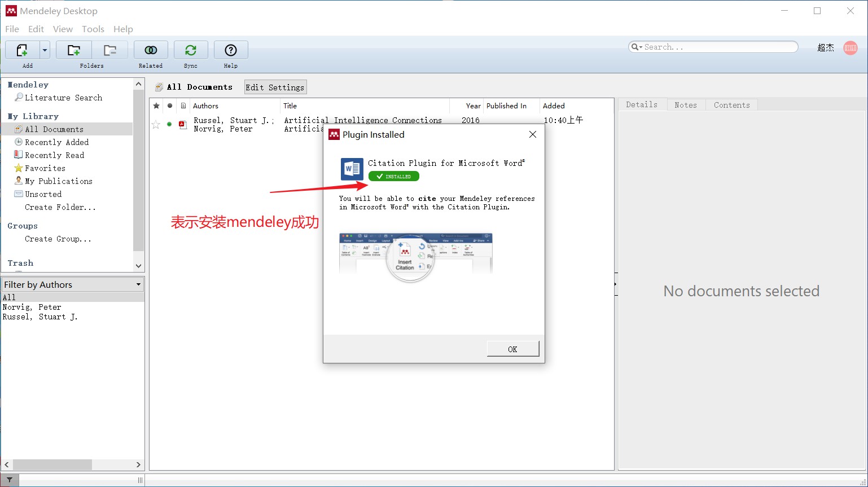
Task: Click the Create Group... link
Action: (58, 239)
